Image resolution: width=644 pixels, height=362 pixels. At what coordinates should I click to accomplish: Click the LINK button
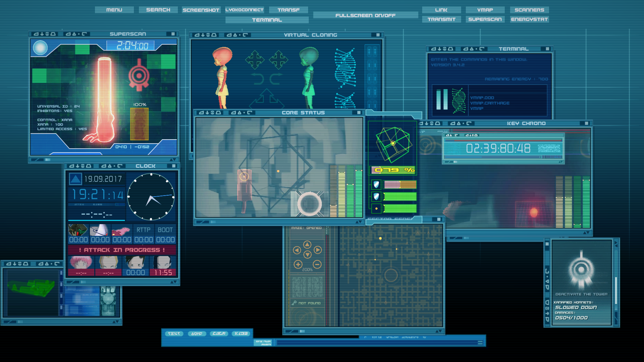pyautogui.click(x=442, y=10)
